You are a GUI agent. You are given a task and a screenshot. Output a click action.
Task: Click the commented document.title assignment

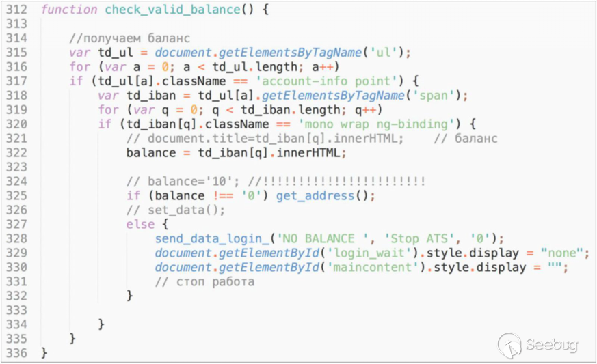click(x=265, y=138)
